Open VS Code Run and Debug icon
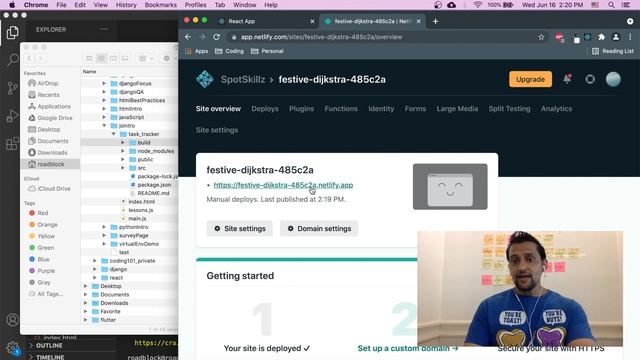The height and width of the screenshot is (360, 640). click(12, 116)
